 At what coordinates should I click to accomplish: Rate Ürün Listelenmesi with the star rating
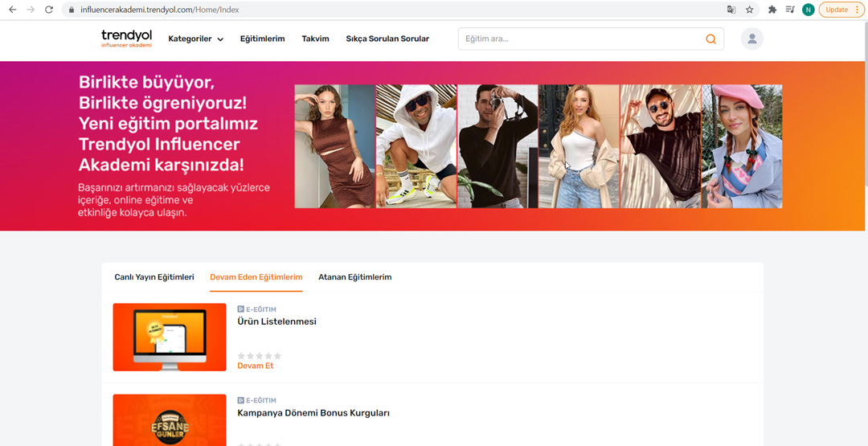click(x=259, y=356)
